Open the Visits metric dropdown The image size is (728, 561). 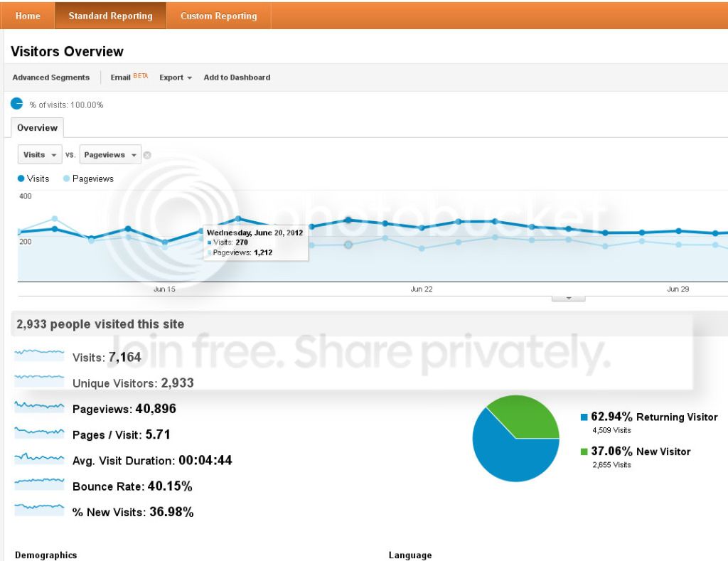(40, 155)
